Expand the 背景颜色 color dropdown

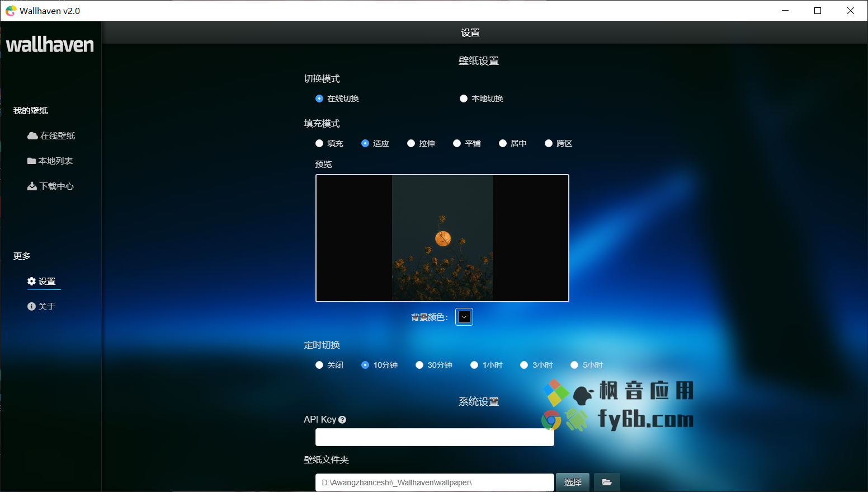pos(464,317)
